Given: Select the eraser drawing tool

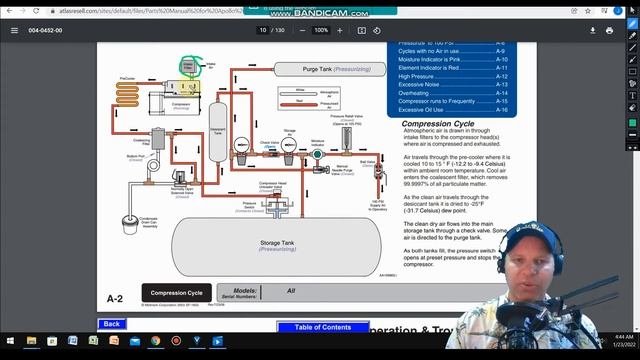Looking at the screenshot, I should 633,108.
